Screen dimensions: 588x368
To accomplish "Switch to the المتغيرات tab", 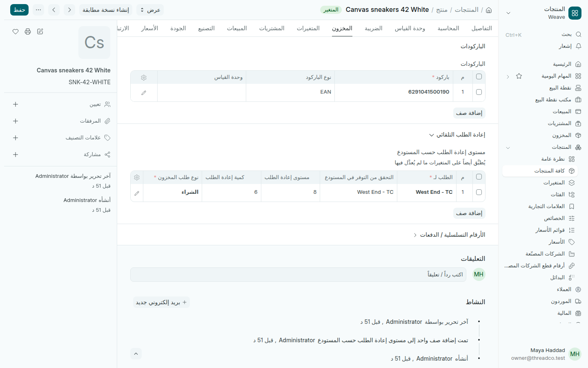I will 308,28.
